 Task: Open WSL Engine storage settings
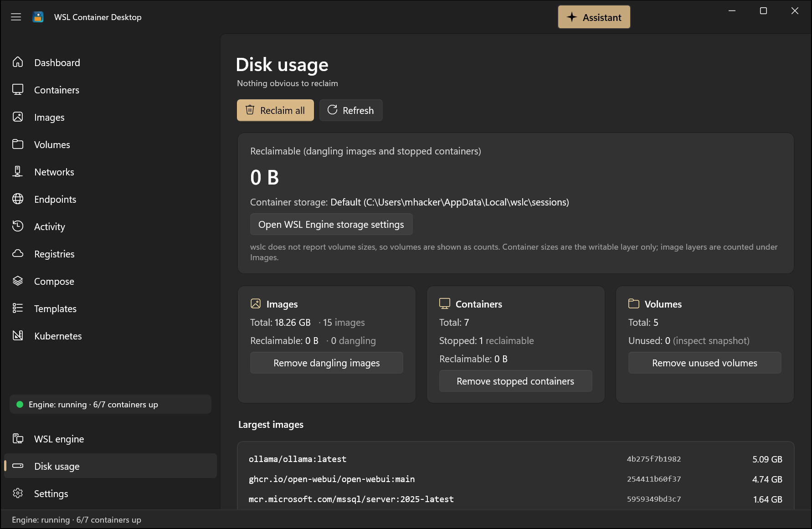coord(331,225)
